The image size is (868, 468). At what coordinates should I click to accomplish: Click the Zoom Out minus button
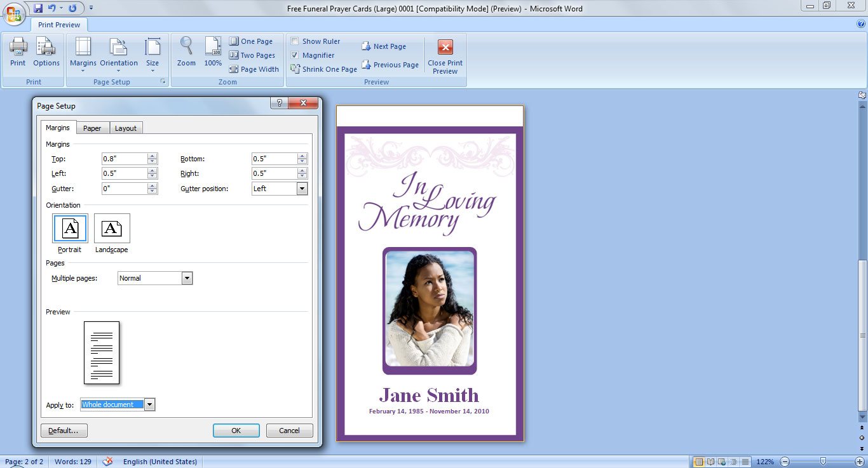pos(785,462)
